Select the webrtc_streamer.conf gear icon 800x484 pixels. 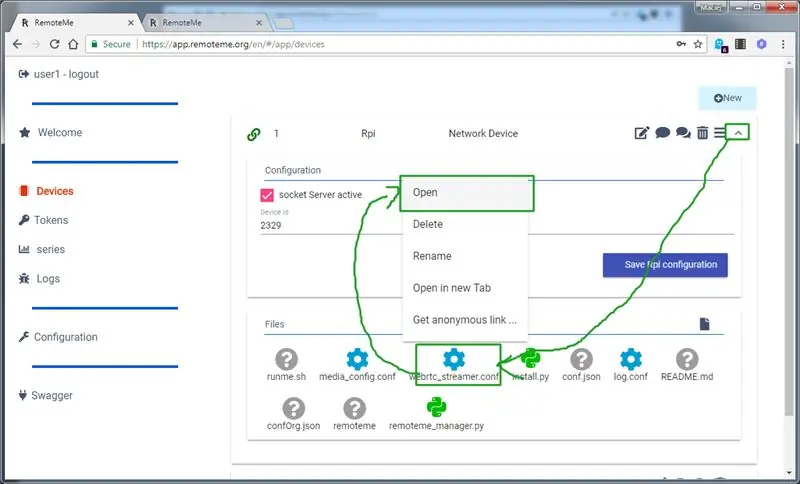coord(454,359)
